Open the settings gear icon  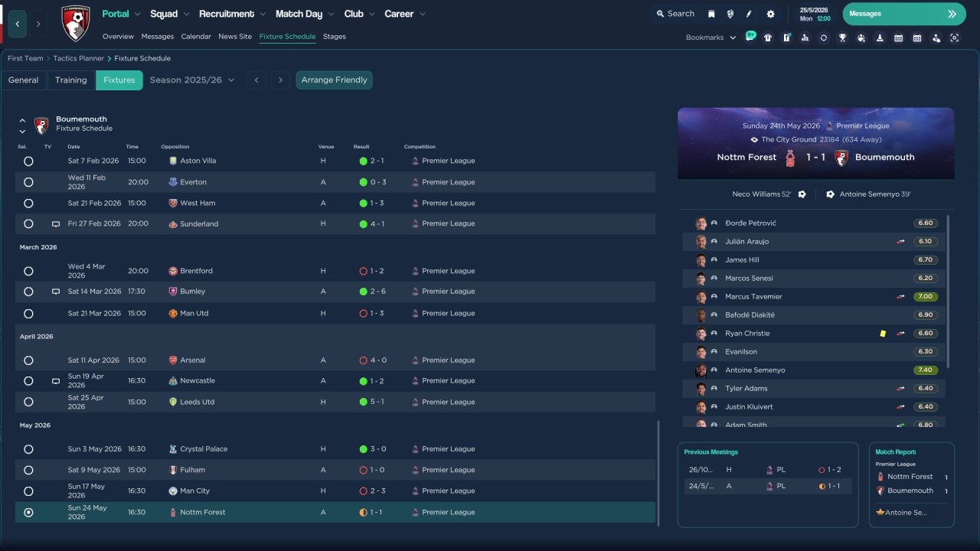point(770,14)
